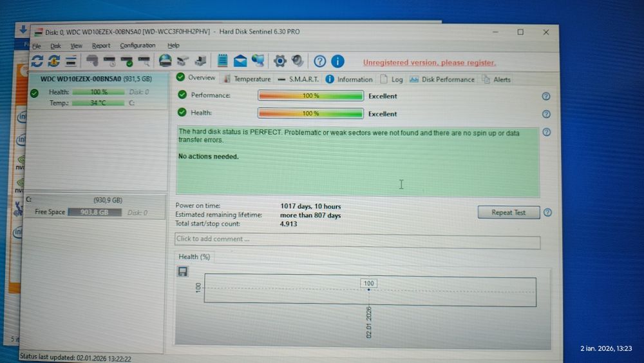Click the 100 data point on health graph

coord(368,289)
